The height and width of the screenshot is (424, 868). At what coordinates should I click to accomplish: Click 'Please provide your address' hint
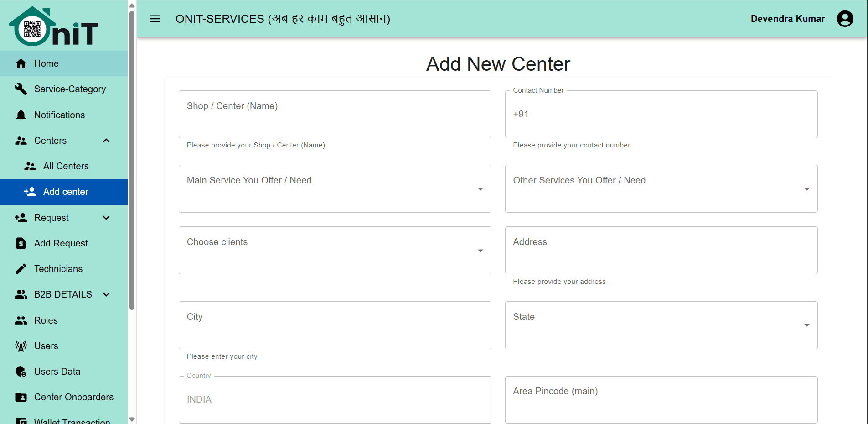tap(559, 282)
